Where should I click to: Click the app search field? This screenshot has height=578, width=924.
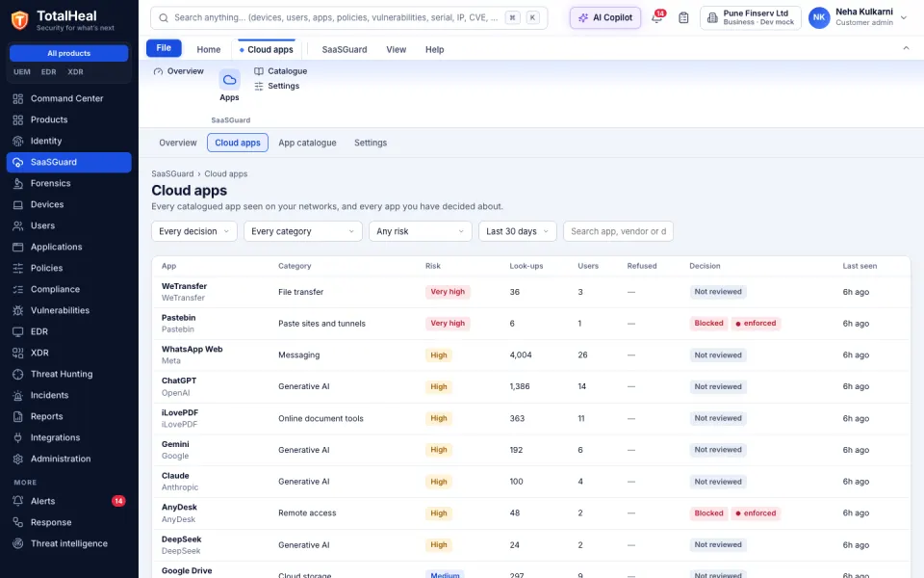pos(618,231)
